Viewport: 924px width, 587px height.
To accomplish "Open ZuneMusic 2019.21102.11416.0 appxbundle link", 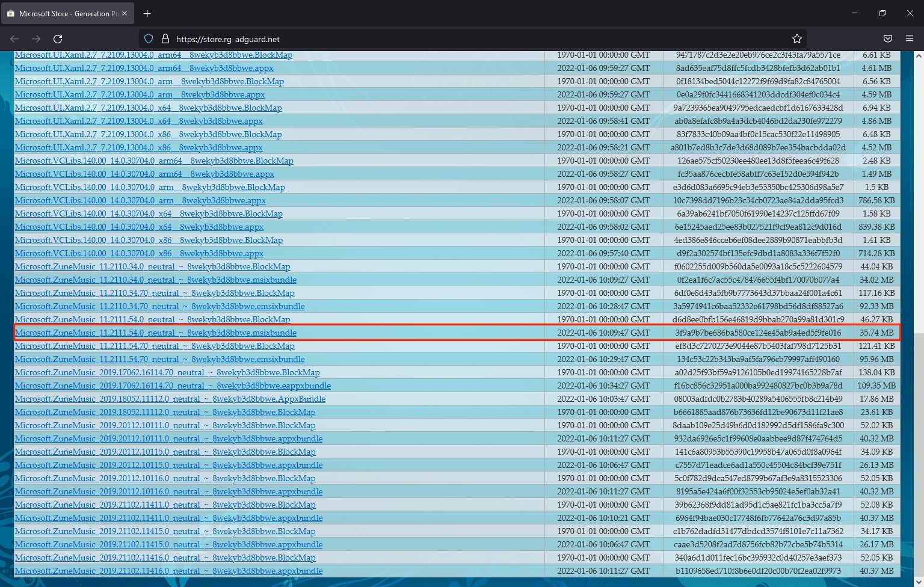I will 169,571.
